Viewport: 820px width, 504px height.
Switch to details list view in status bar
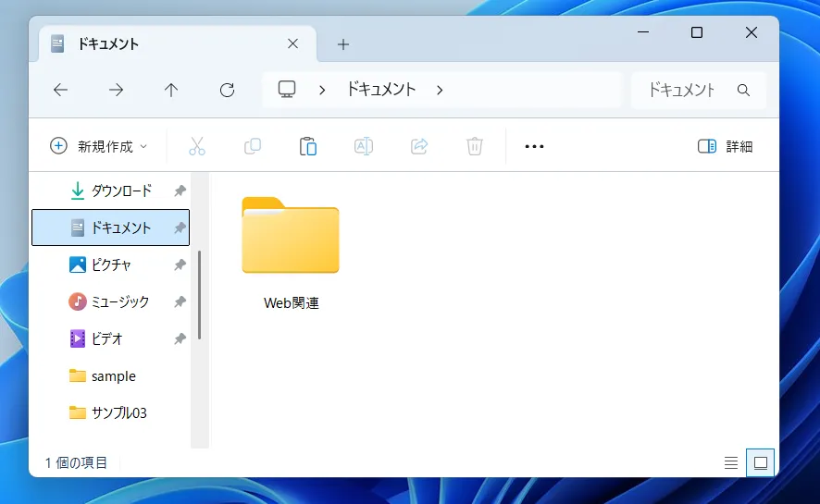click(731, 462)
